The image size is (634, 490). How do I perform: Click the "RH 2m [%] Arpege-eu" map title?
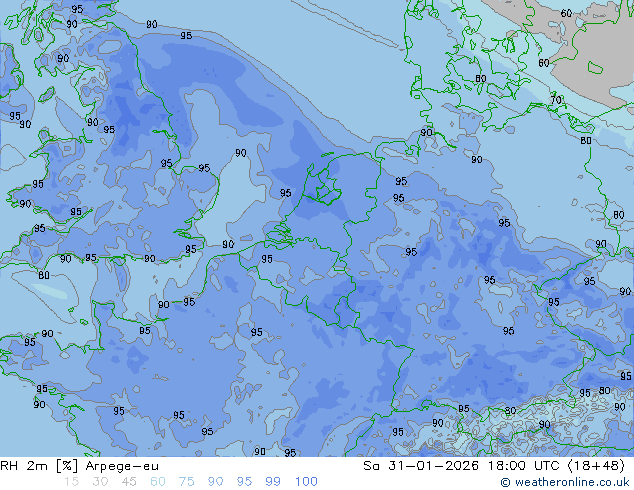(79, 466)
